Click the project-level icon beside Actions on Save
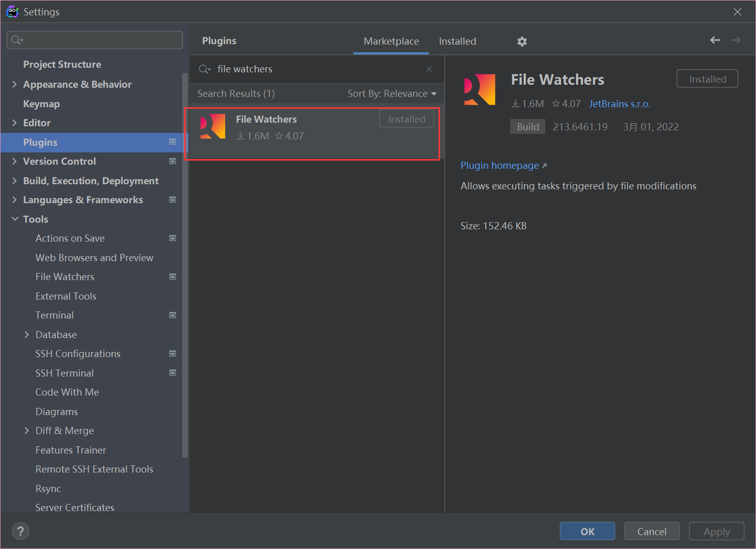 point(173,238)
